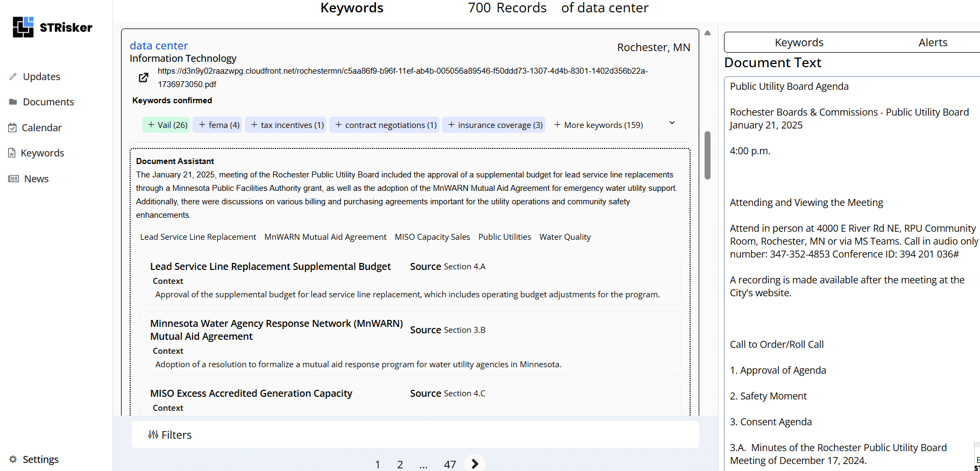
Task: Switch to the Alerts tab
Action: pyautogui.click(x=932, y=42)
